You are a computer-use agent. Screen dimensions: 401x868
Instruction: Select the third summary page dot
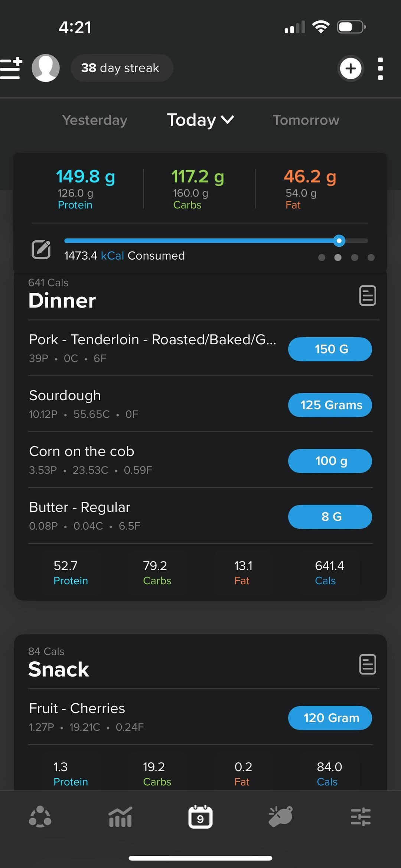(x=355, y=257)
